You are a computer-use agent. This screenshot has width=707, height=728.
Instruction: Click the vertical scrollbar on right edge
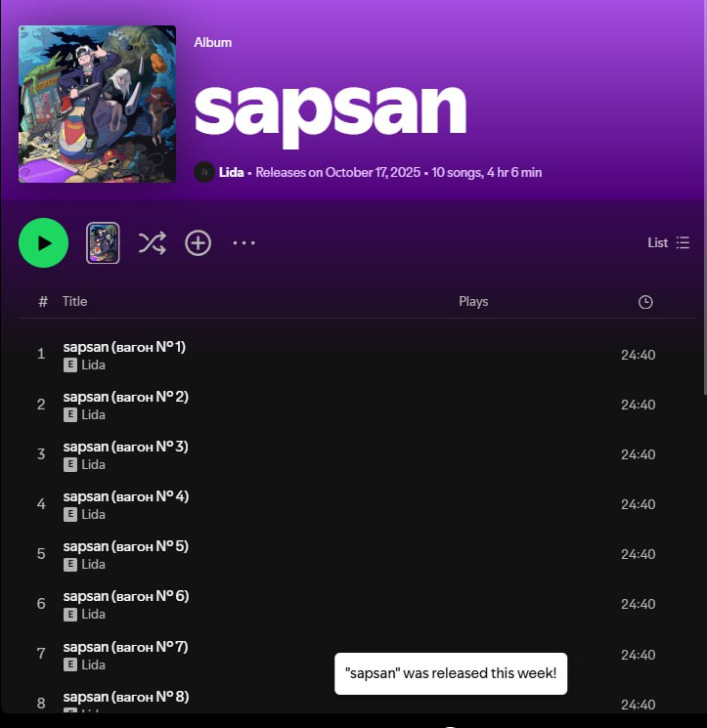[704, 197]
